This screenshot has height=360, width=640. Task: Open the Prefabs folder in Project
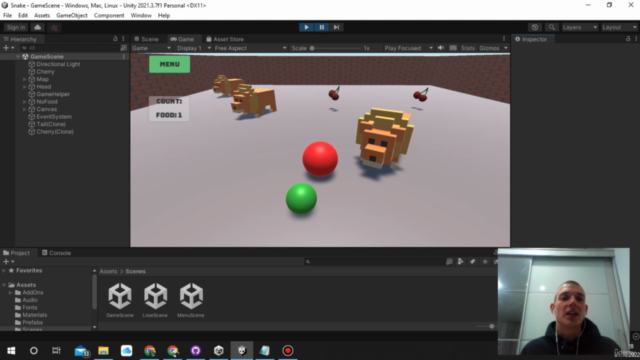coord(32,322)
